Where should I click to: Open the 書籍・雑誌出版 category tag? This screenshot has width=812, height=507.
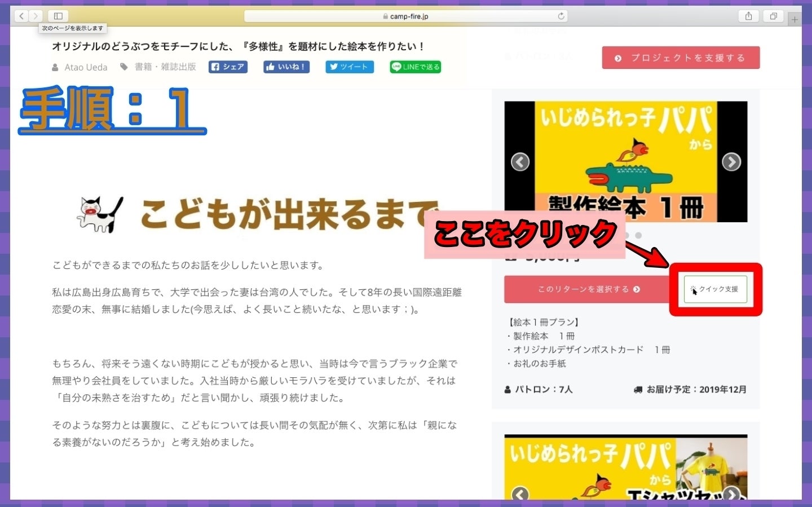(x=165, y=67)
